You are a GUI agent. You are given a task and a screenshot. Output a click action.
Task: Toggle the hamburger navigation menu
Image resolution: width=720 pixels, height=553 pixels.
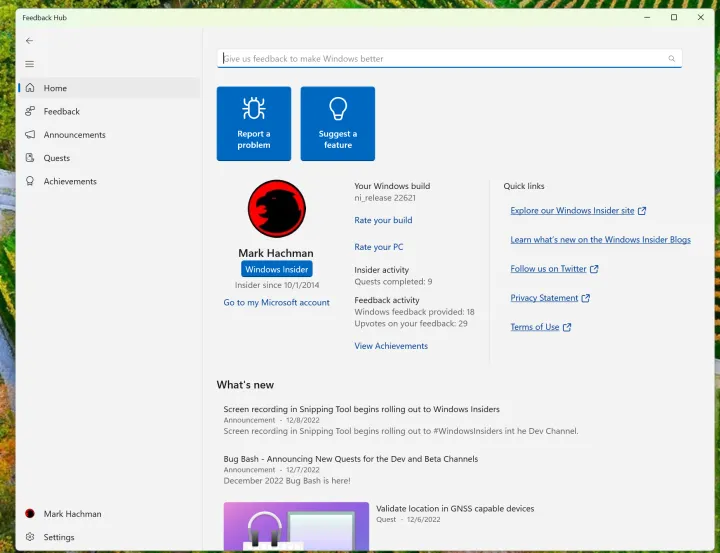(29, 64)
